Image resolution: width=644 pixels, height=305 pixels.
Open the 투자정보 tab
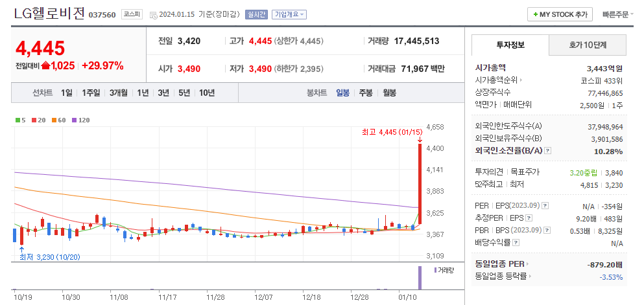tap(510, 45)
